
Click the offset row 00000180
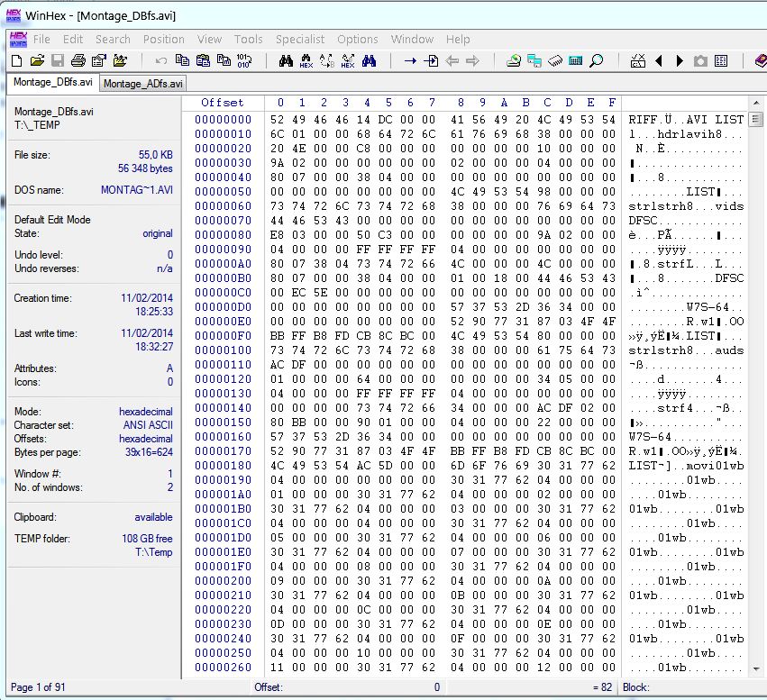pos(223,466)
